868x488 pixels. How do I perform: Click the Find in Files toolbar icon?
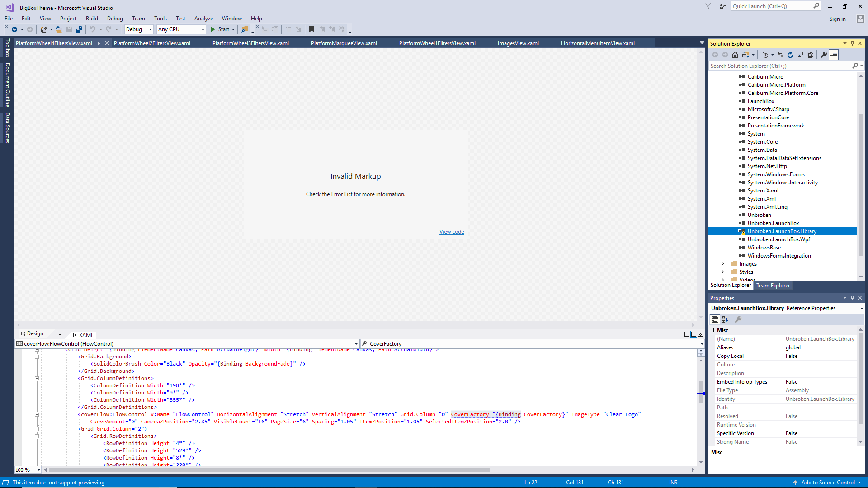coord(245,29)
